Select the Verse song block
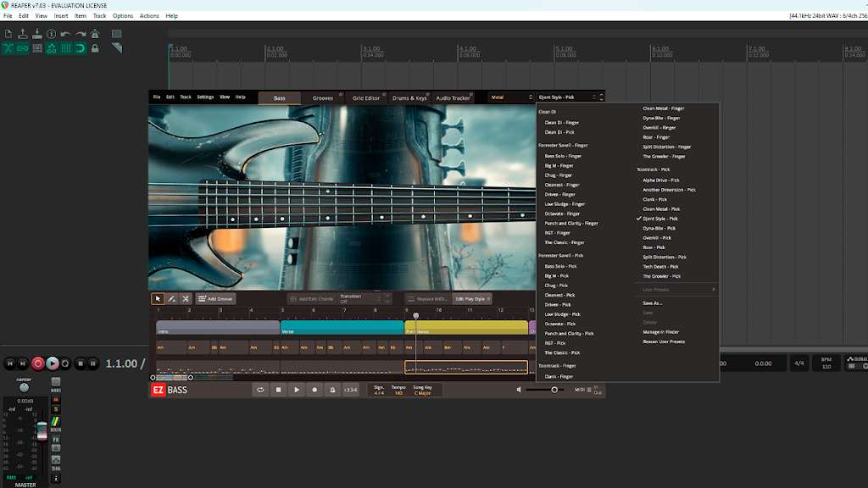Image resolution: width=868 pixels, height=488 pixels. coord(342,328)
